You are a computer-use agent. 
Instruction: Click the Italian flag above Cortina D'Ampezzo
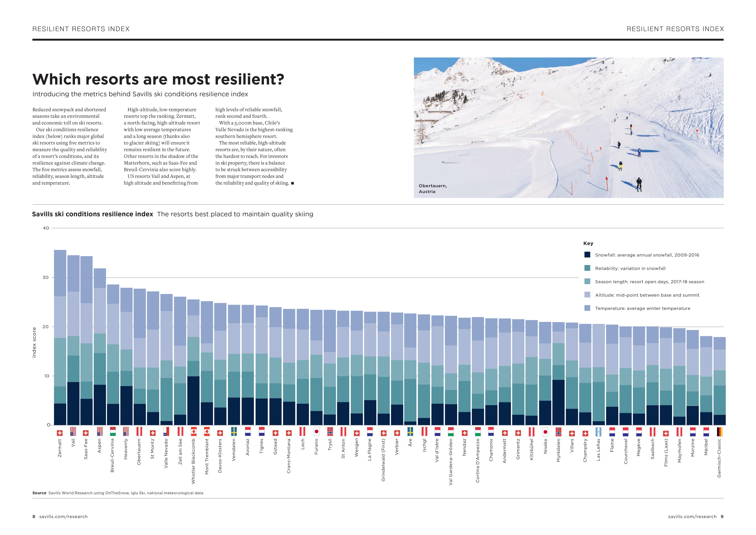pos(478,432)
